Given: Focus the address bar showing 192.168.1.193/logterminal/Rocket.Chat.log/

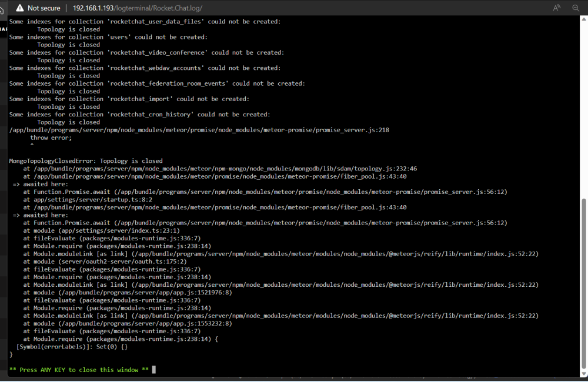Looking at the screenshot, I should click(x=138, y=8).
